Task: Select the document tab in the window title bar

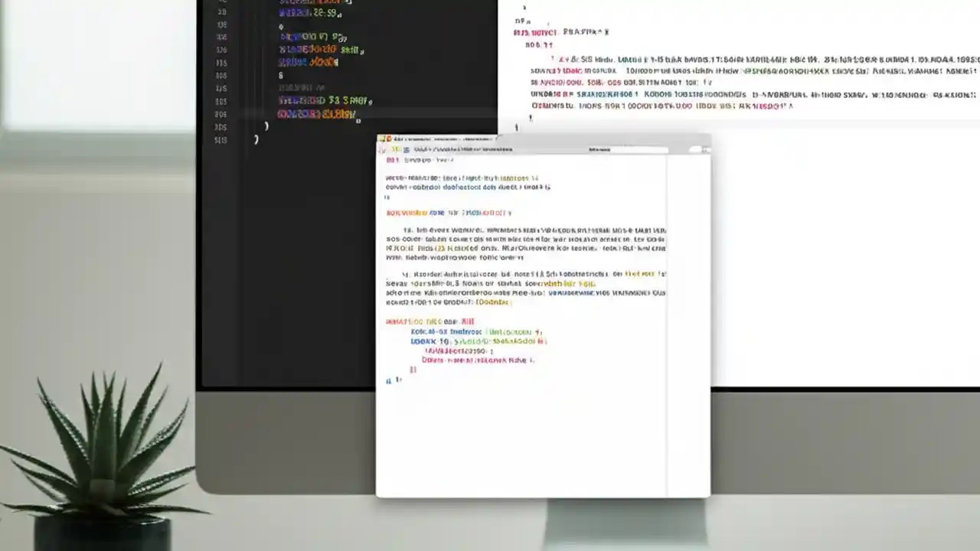Action: coord(444,139)
